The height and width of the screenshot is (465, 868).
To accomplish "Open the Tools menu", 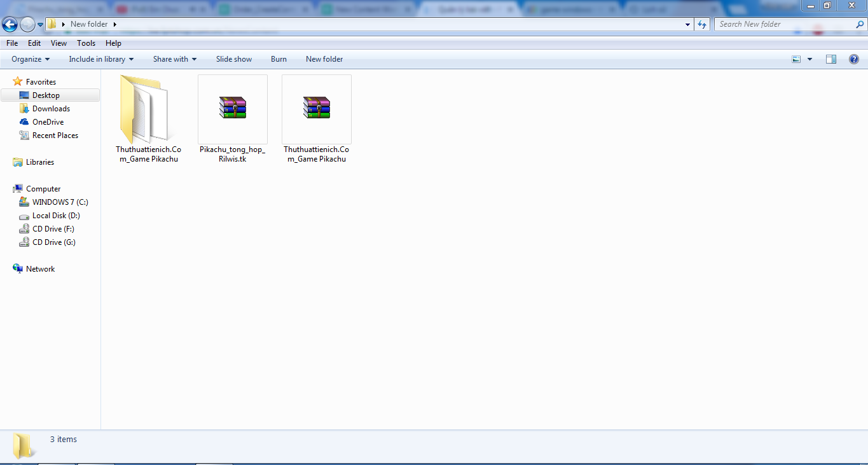I will click(86, 43).
